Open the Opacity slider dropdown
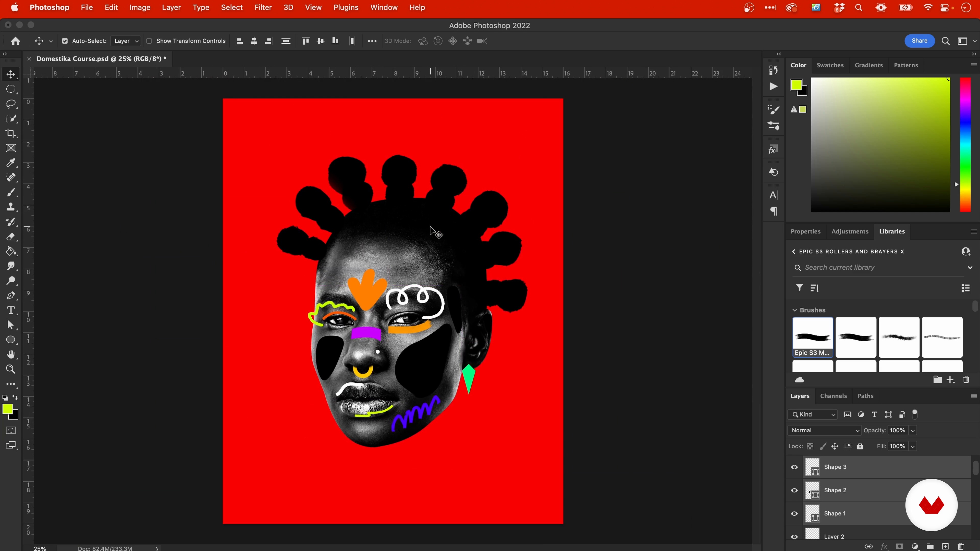 click(913, 430)
